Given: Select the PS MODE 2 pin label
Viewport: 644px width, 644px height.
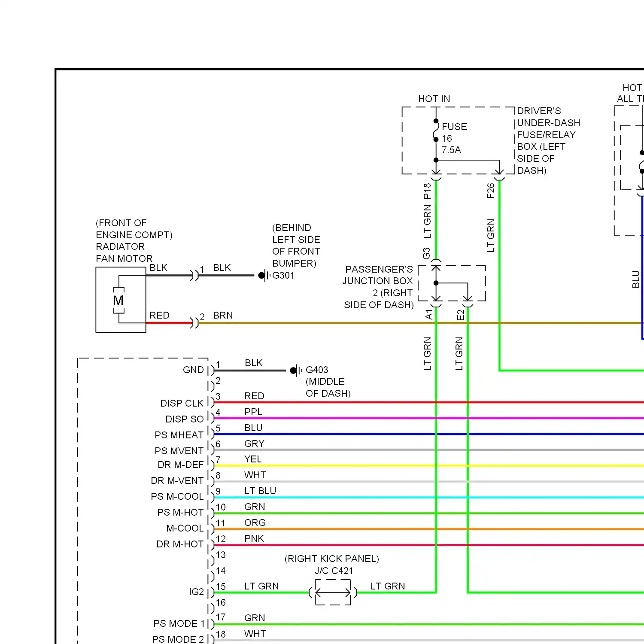Looking at the screenshot, I should 178,639.
